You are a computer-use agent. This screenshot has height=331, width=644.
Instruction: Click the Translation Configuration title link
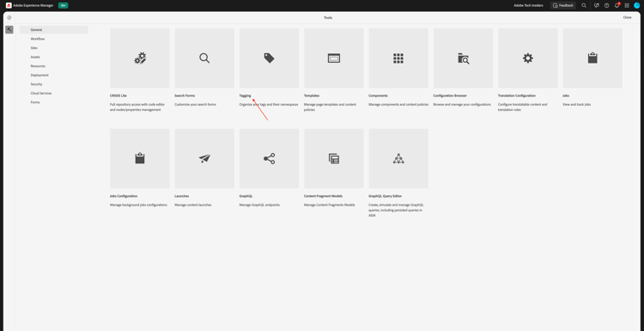coord(517,95)
